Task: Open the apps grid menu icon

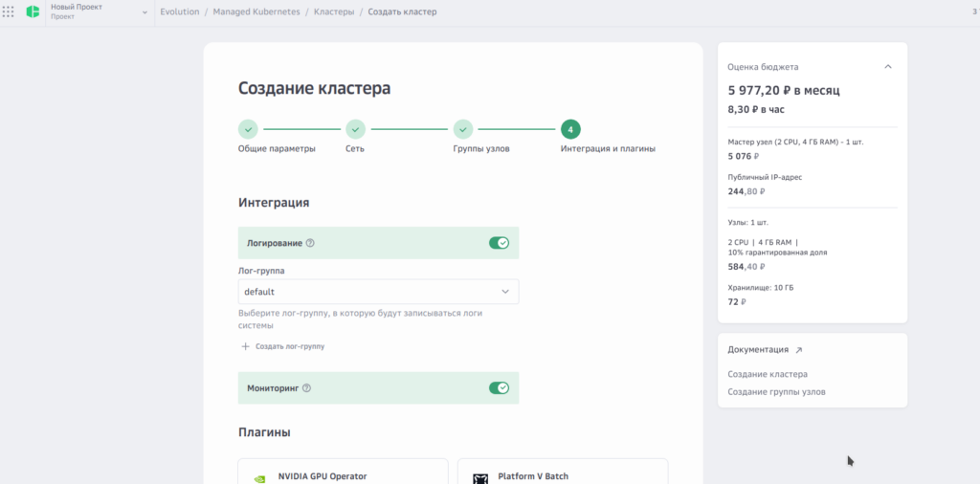Action: (9, 12)
